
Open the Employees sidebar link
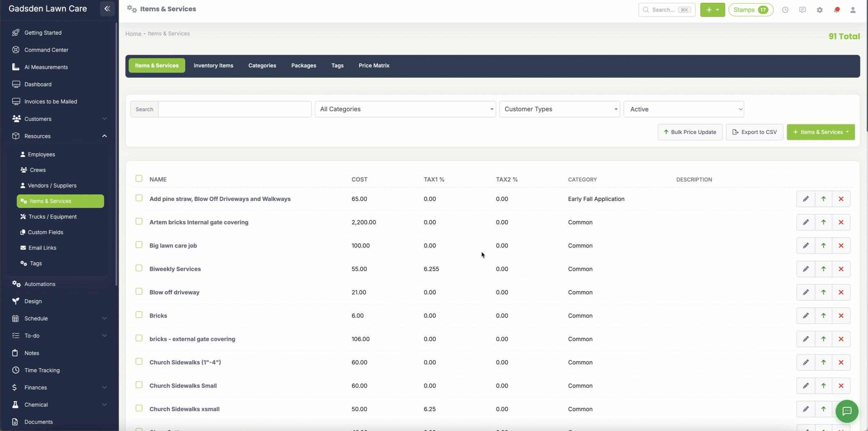41,154
